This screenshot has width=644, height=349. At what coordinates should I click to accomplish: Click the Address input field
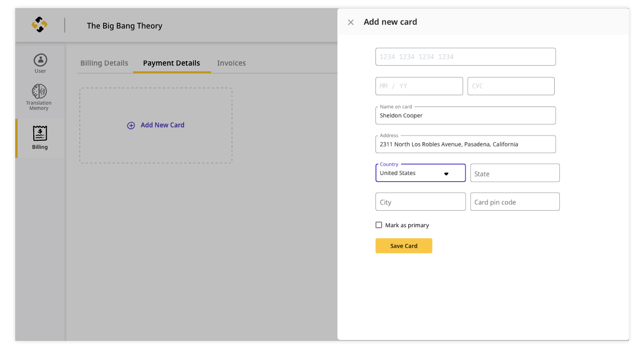pyautogui.click(x=465, y=144)
